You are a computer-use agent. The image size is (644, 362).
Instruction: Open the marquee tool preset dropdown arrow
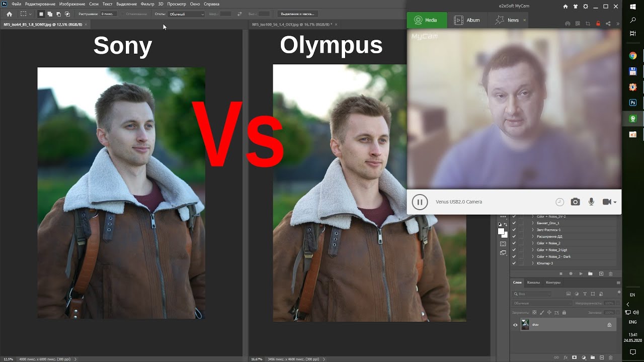[30, 14]
